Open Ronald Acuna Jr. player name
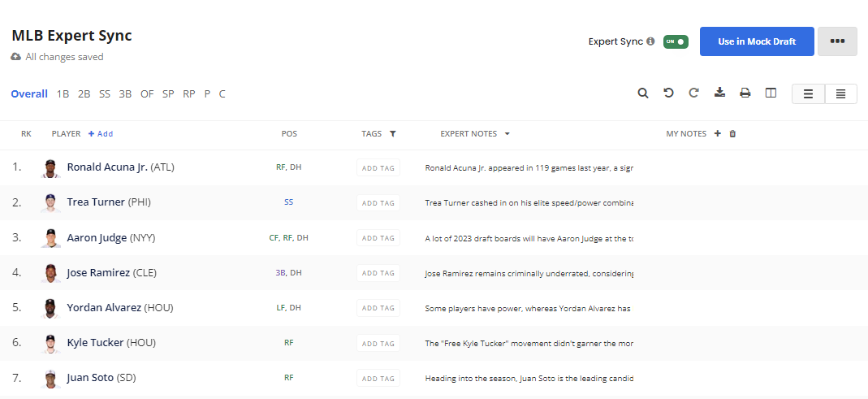 [x=107, y=167]
